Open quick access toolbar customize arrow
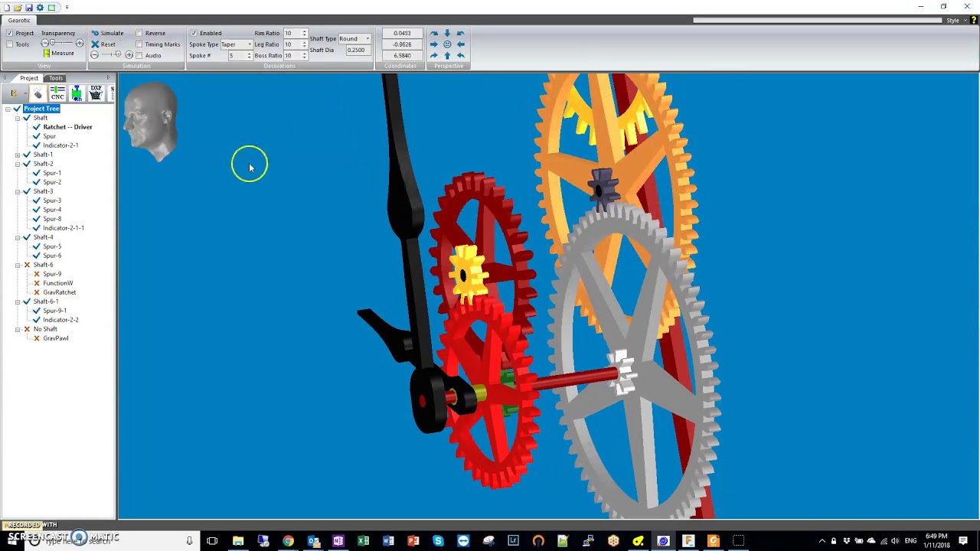This screenshot has height=551, width=980. tap(67, 8)
